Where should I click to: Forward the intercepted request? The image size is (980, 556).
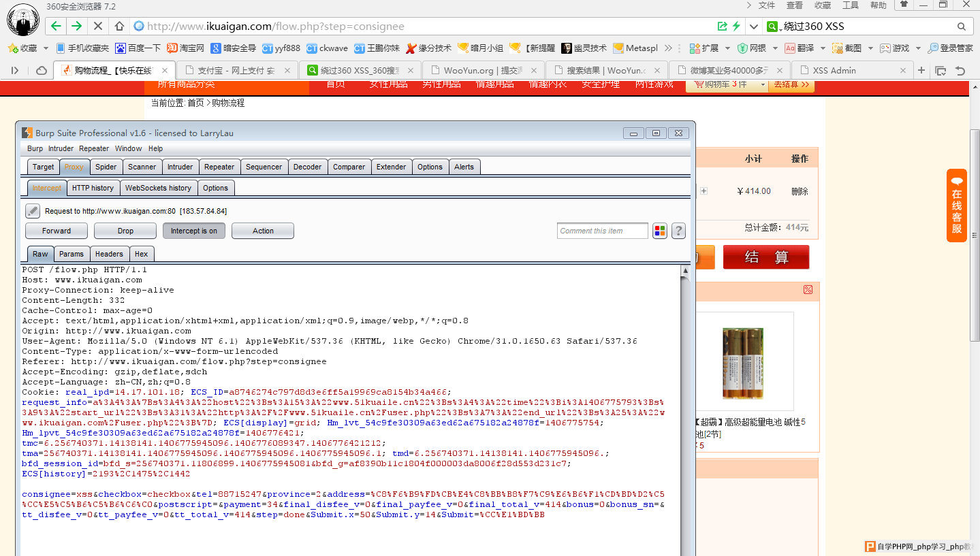point(57,231)
